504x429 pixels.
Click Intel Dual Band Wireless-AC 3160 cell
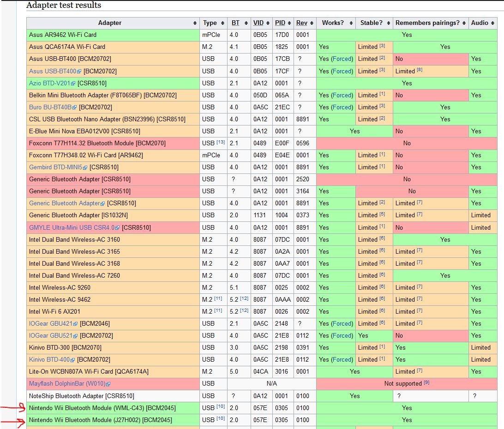tap(113, 239)
